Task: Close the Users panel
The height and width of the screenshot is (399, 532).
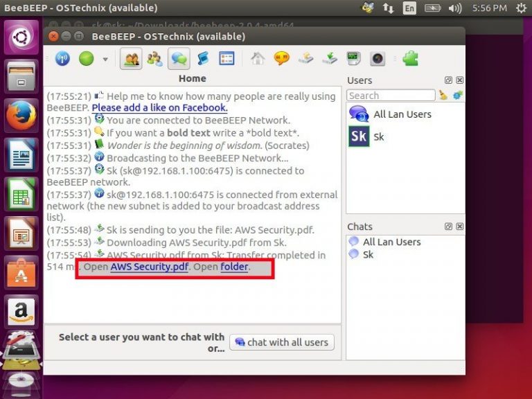Action: pos(459,80)
